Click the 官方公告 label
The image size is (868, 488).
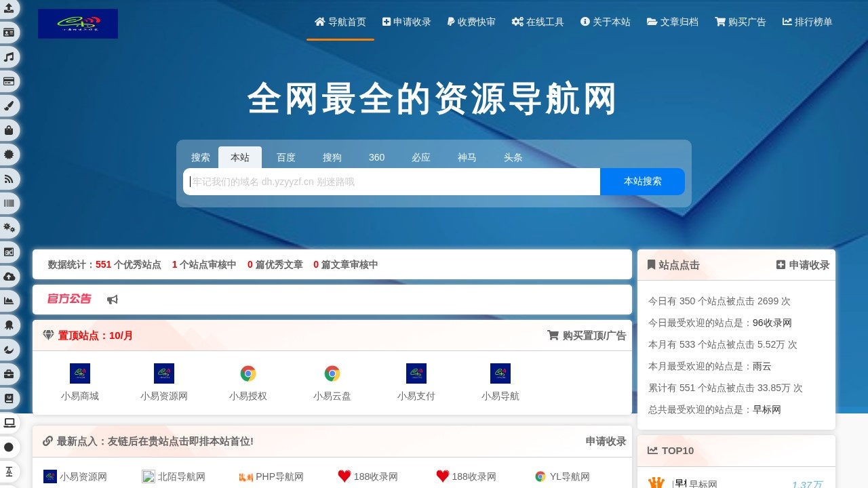(68, 299)
